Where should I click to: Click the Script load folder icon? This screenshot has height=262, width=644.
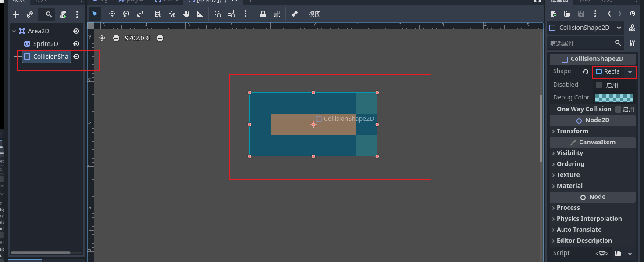(x=618, y=253)
